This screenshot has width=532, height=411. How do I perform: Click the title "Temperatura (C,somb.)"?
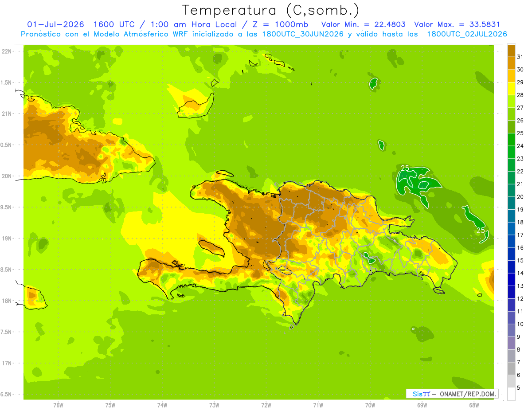[x=270, y=11]
